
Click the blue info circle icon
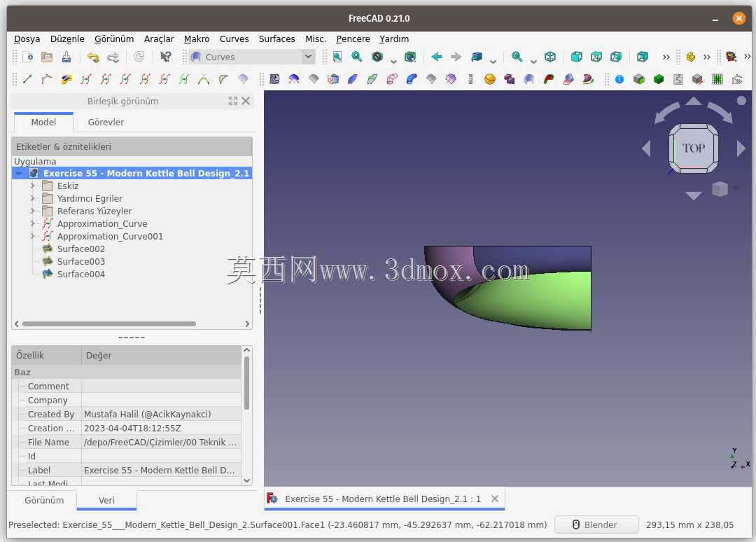pos(619,79)
